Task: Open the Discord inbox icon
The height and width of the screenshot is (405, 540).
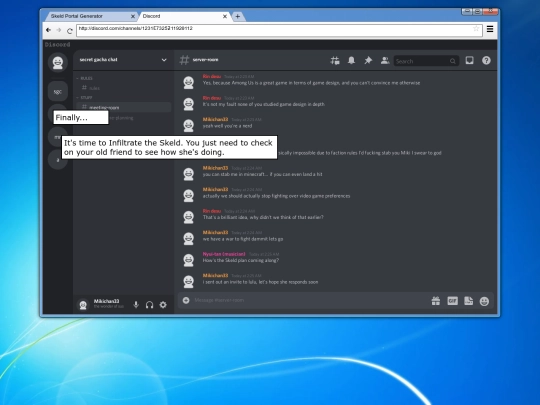Action: click(469, 61)
